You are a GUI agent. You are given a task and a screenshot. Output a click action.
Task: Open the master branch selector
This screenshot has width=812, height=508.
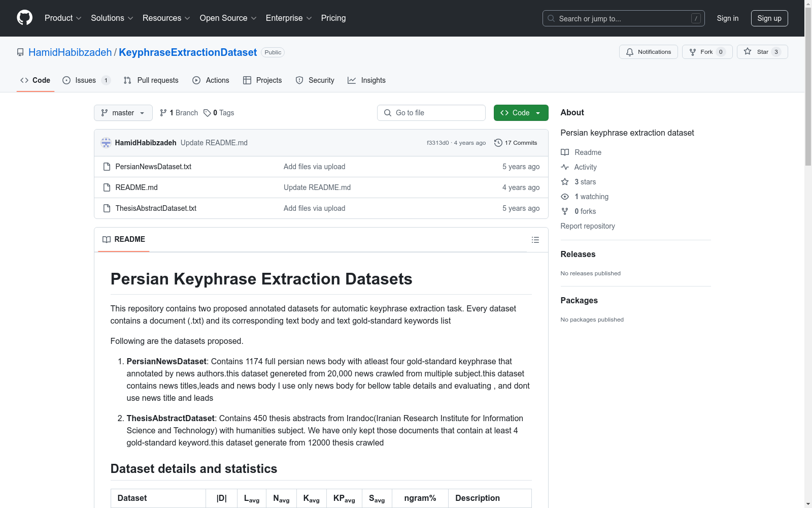[123, 113]
